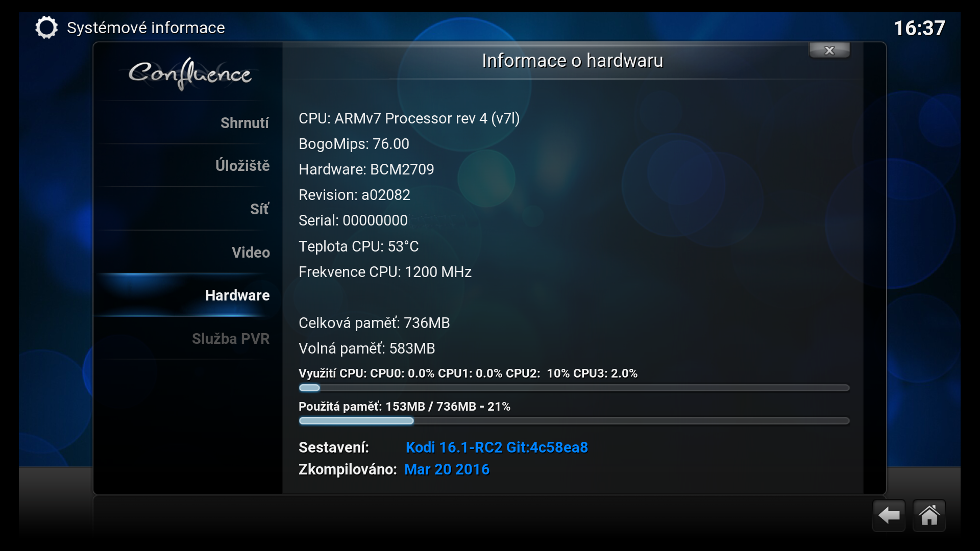Click the used memory progress bar
980x551 pixels.
coord(574,421)
